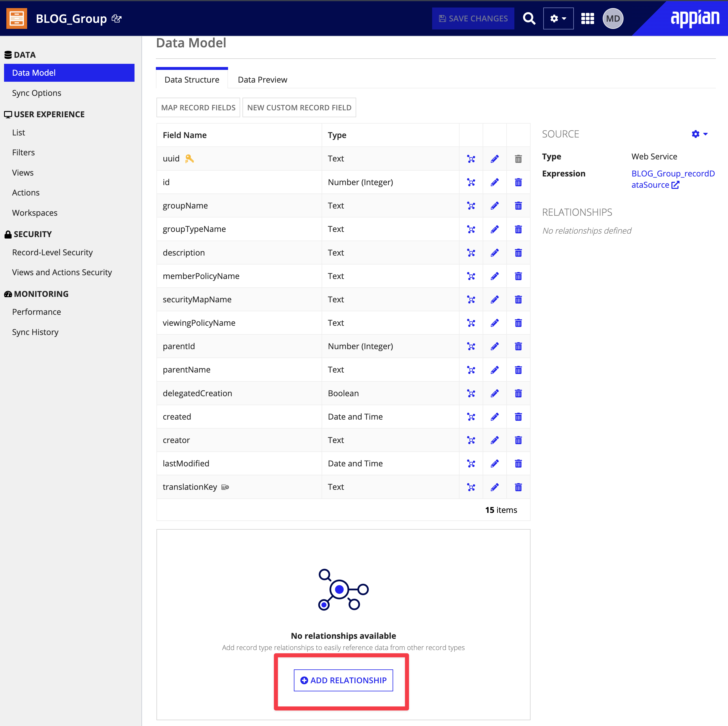Expand the SOURCE gear options menu
Screen dimensions: 728x726
[x=699, y=134]
